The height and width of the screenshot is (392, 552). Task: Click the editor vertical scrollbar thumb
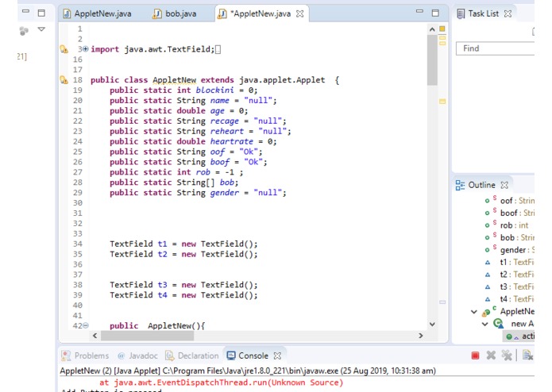[432, 60]
